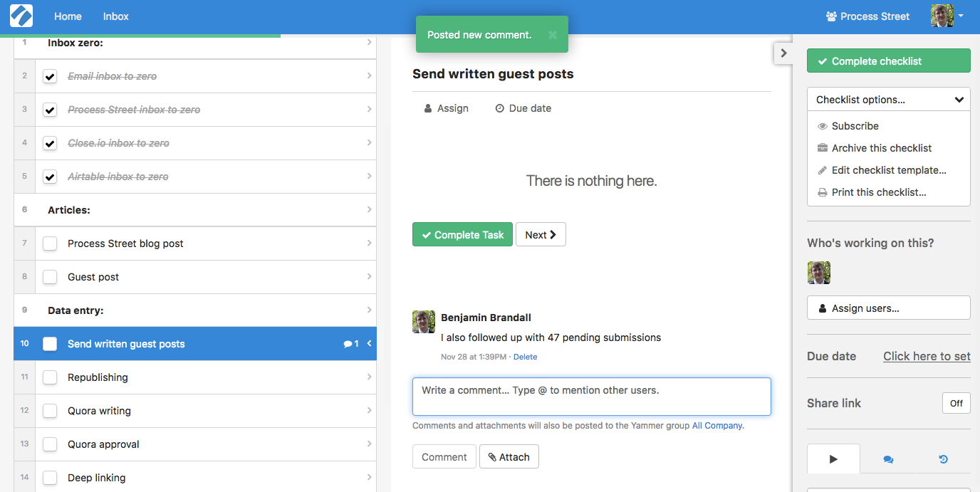Click the assigned user avatar in sidebar
This screenshot has height=492, width=980.
(x=819, y=273)
